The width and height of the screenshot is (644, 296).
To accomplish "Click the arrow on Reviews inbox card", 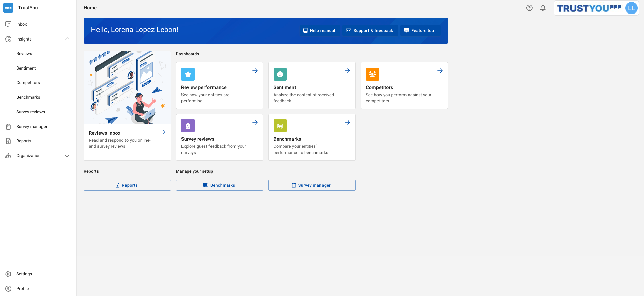I will click(x=163, y=132).
